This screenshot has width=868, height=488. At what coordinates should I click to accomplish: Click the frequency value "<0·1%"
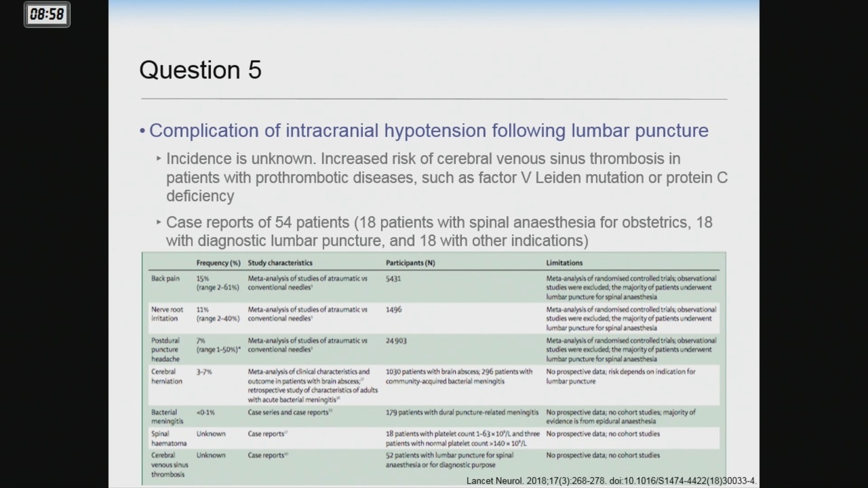click(x=205, y=412)
